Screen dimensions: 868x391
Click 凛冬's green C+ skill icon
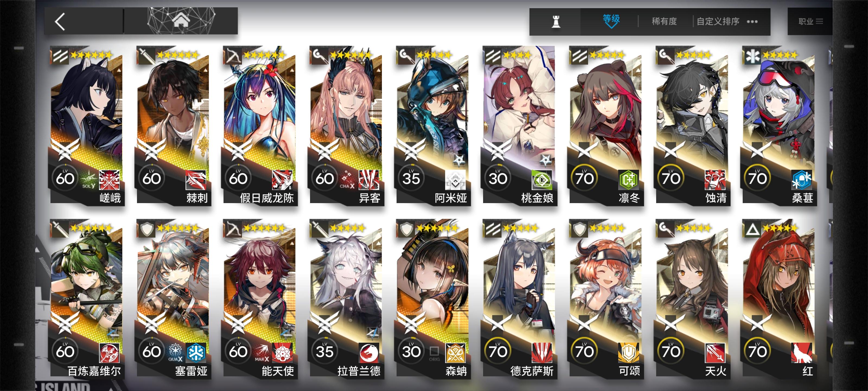pos(628,180)
